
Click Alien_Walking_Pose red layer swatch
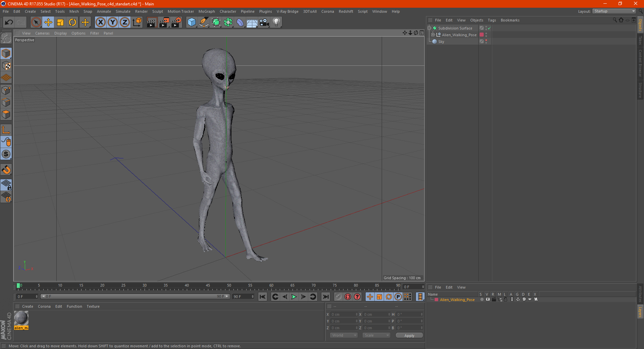point(482,35)
